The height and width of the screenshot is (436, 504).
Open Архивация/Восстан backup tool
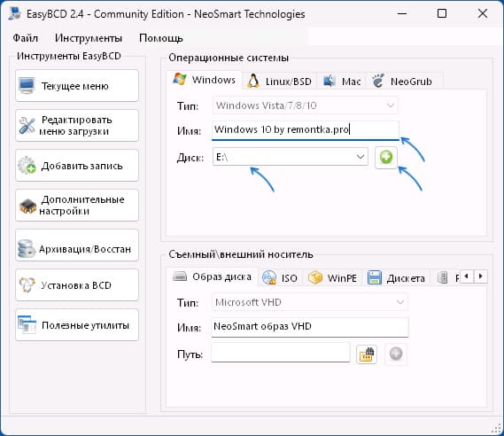pos(77,245)
